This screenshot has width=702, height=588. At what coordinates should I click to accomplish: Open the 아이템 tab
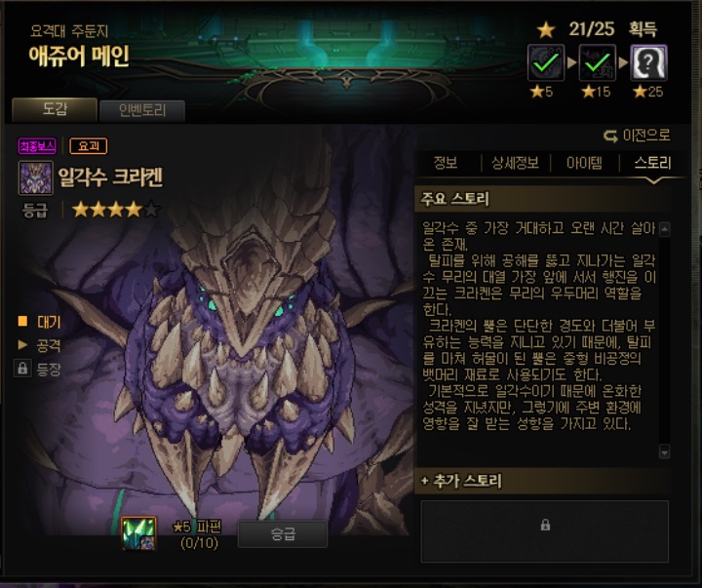coord(584,163)
